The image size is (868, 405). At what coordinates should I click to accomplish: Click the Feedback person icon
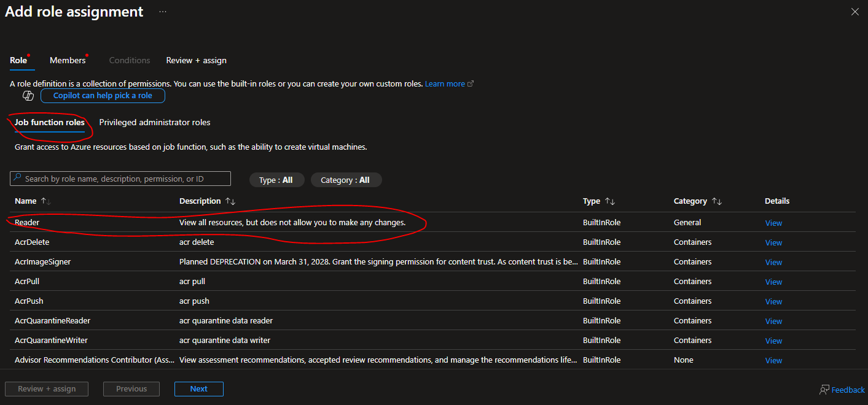pyautogui.click(x=824, y=390)
